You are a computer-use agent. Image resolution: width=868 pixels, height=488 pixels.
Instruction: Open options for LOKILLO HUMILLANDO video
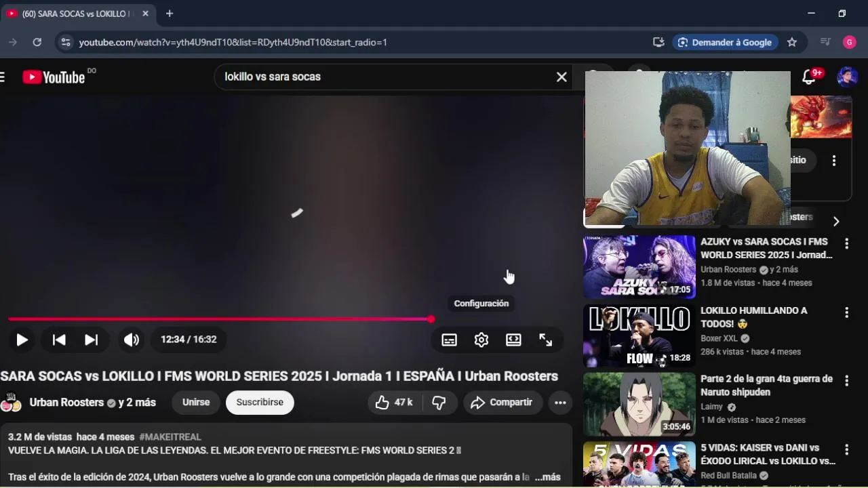[846, 312]
